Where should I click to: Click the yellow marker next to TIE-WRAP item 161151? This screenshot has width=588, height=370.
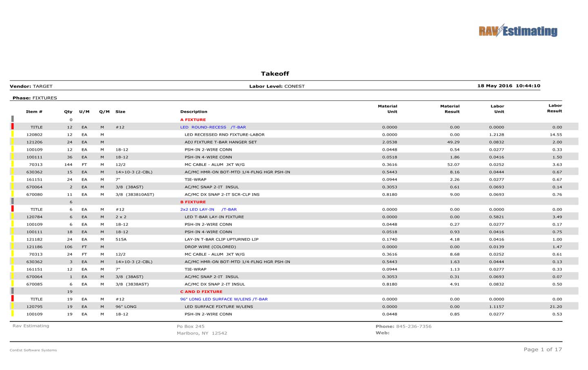tap(13, 179)
